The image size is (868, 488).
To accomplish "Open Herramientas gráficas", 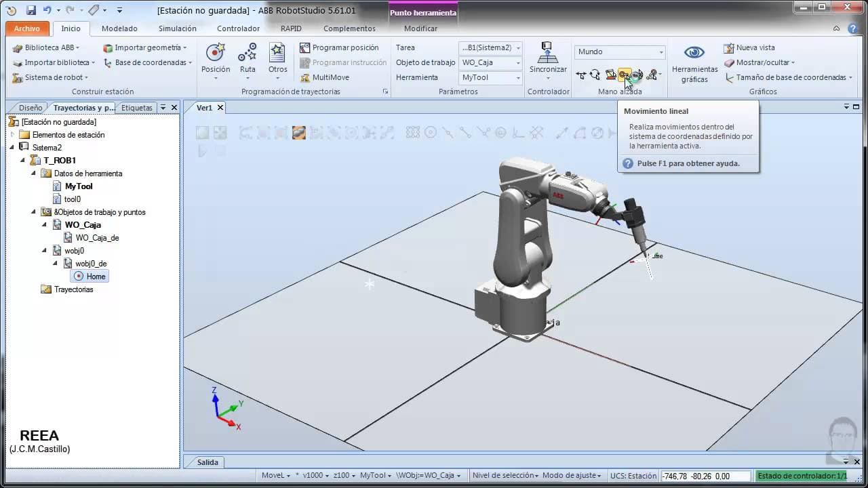I will [x=694, y=64].
